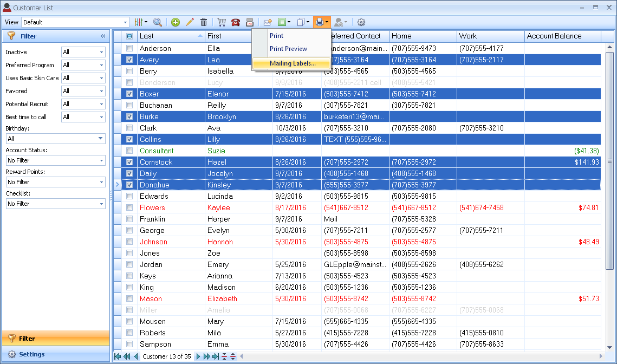Uncheck the Donahue row checkbox
This screenshot has width=617, height=364.
[129, 185]
